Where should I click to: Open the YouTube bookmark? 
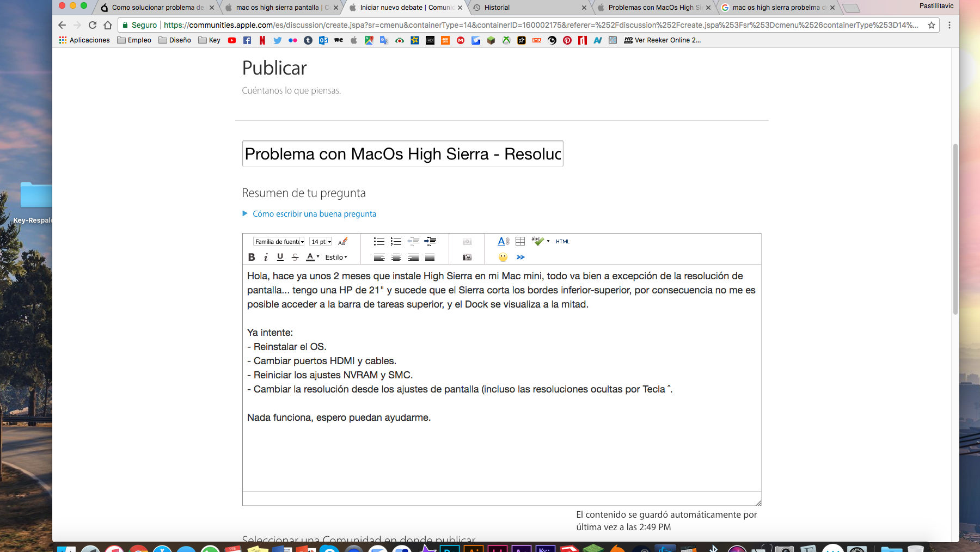point(232,40)
